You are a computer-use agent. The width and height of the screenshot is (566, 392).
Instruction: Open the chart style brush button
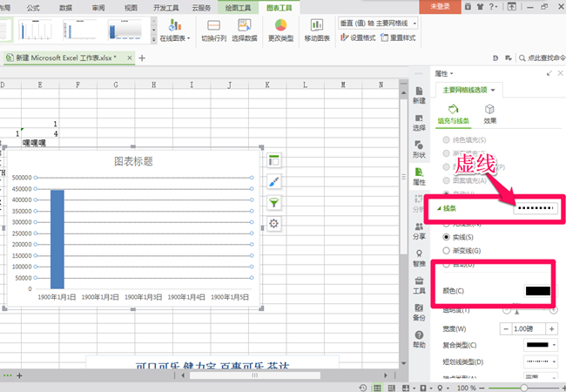coord(274,181)
